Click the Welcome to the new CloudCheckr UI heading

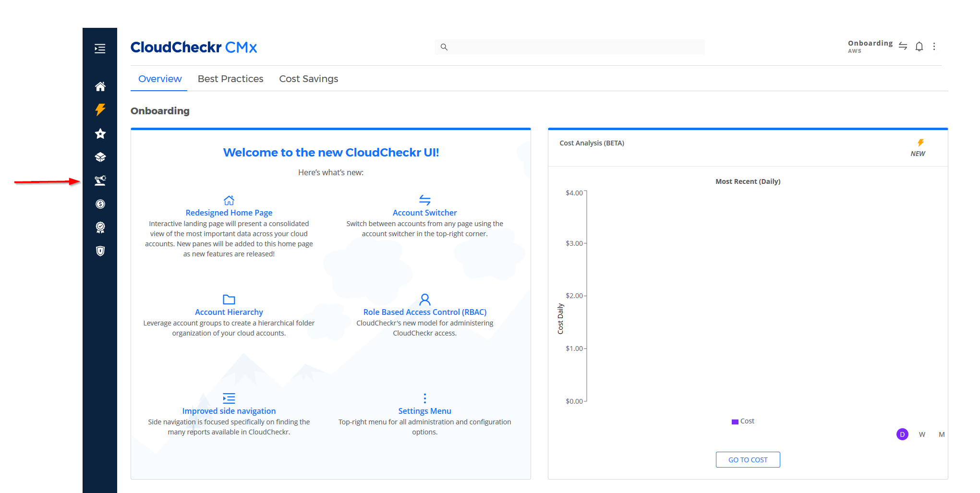click(x=331, y=153)
